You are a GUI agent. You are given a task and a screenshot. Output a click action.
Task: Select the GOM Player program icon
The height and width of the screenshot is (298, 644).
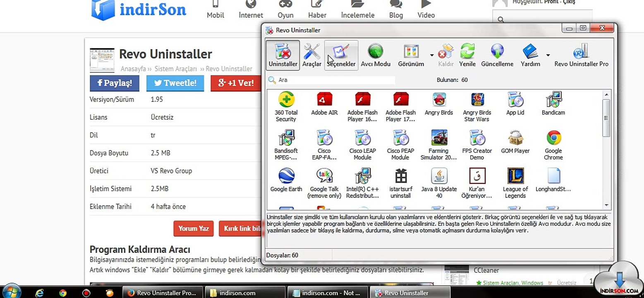(x=515, y=142)
